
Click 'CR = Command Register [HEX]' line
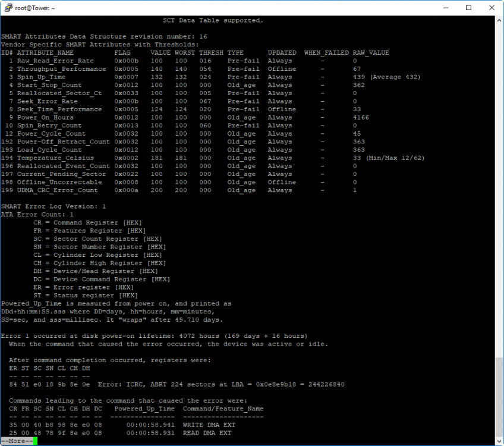coord(87,222)
